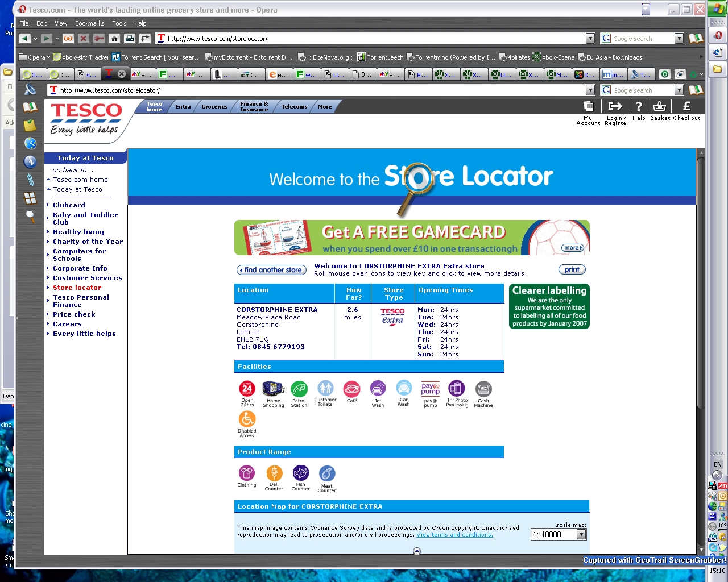Viewport: 728px width, 582px height.
Task: Select the Finance & Insurance tab
Action: 254,107
